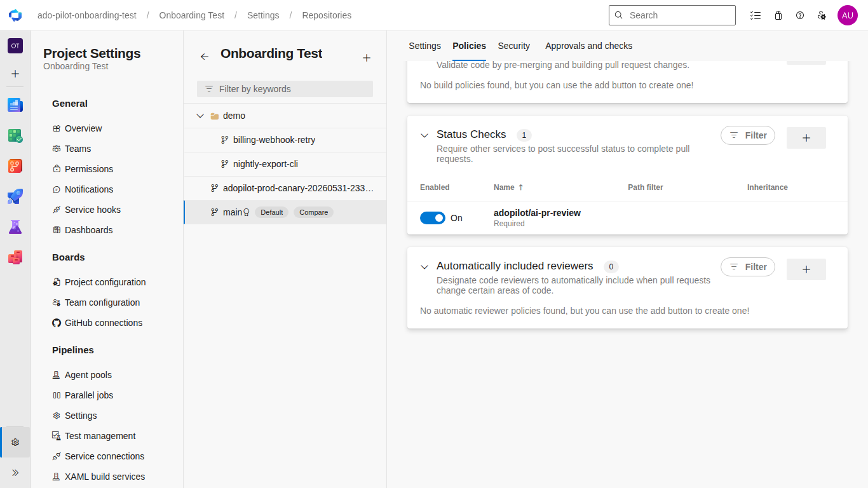The image size is (868, 488).
Task: Open Service connections under Pipelines
Action: (104, 456)
